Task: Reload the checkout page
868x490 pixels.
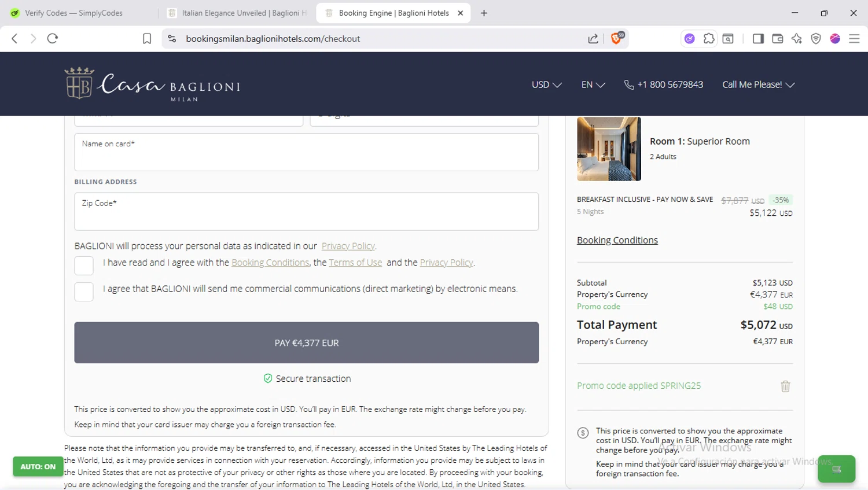Action: (x=53, y=39)
